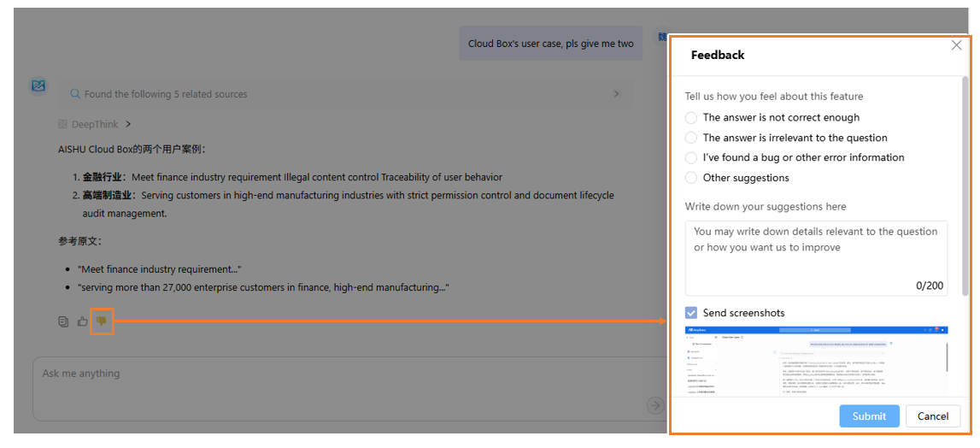Screen dimensions: 980x448
Task: Uncheck the Send screenshots checkbox
Action: tap(691, 313)
